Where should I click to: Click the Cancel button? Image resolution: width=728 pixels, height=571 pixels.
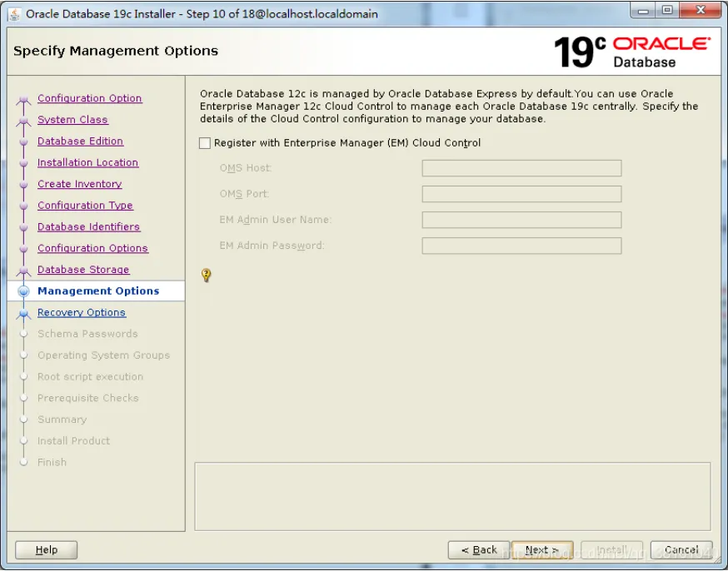click(x=681, y=549)
